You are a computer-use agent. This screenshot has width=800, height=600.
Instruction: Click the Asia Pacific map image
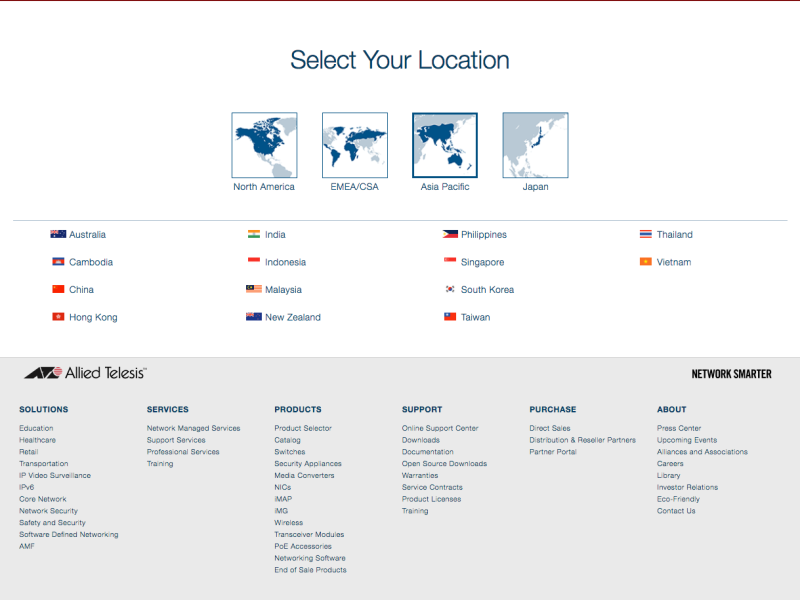point(445,145)
